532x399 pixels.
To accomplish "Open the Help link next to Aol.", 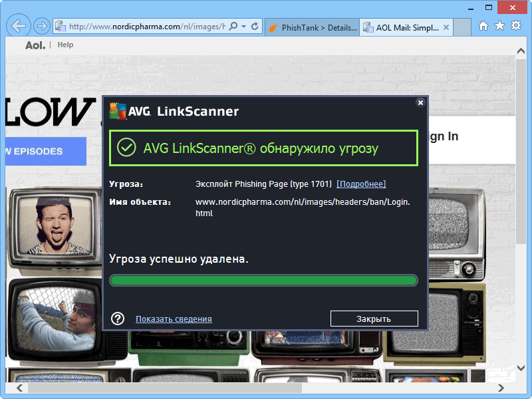I will [x=65, y=45].
